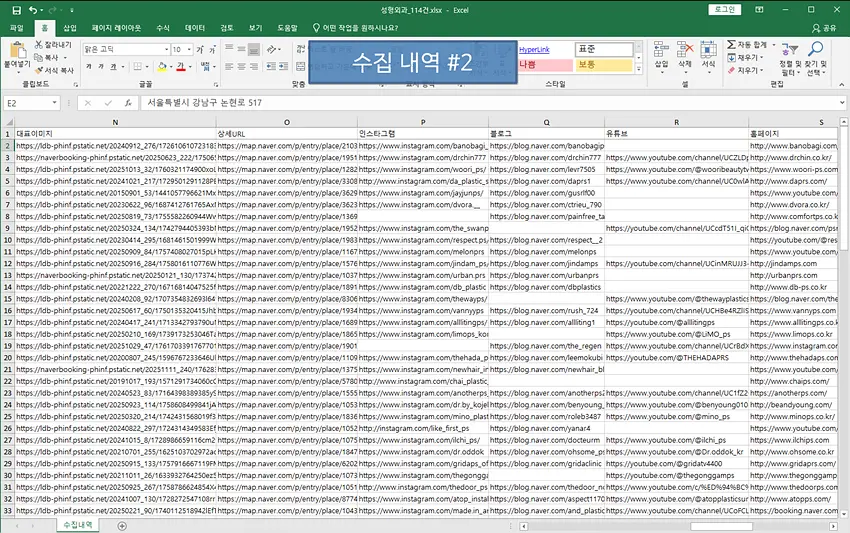The image size is (850, 533).
Task: Increase indent in alignment group
Action: click(x=283, y=67)
